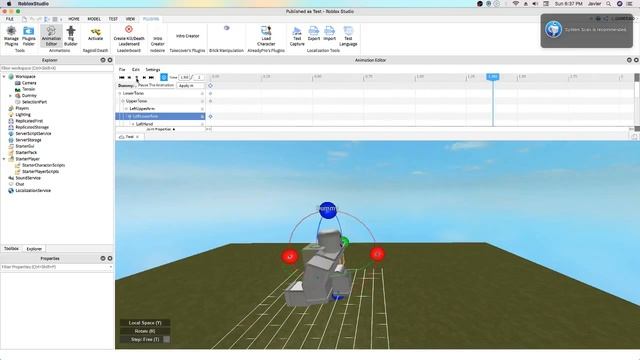This screenshot has height=360, width=640.
Task: Open the Intro Creator plugin by Indestre
Action: point(158,41)
